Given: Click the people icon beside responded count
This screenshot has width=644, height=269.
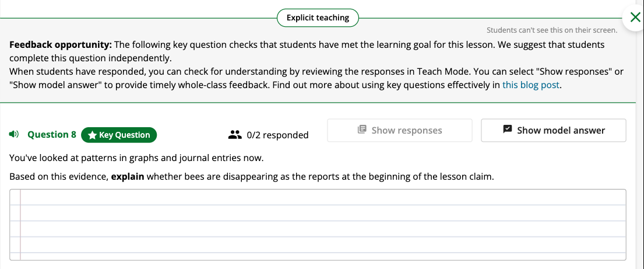Looking at the screenshot, I should click(x=234, y=134).
